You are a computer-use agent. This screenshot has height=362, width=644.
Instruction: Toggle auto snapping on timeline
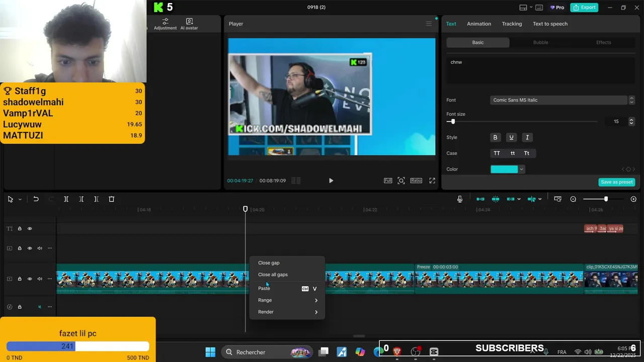coord(496,199)
